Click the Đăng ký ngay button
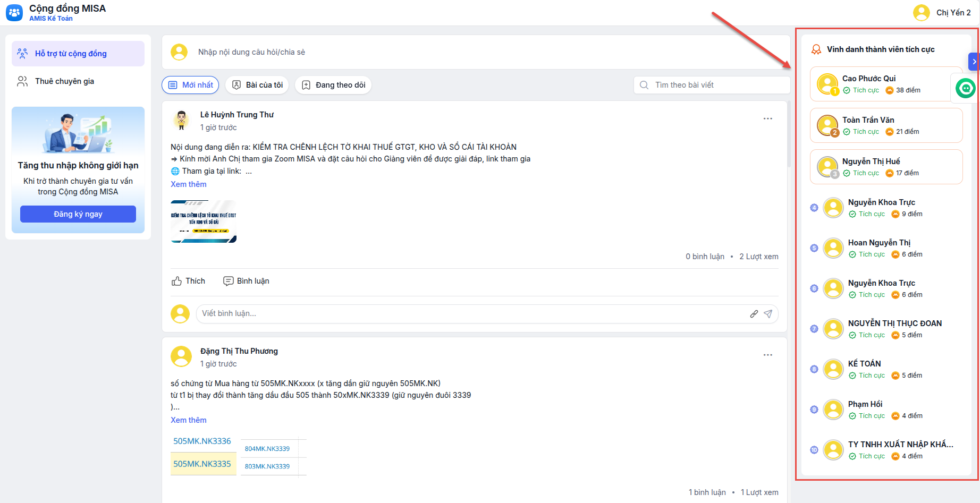Image resolution: width=980 pixels, height=503 pixels. (x=78, y=214)
